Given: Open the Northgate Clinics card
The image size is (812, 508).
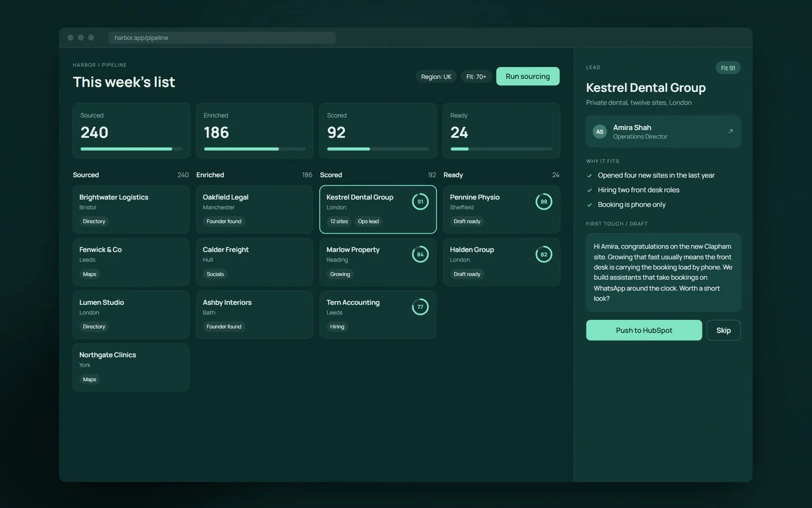Looking at the screenshot, I should [x=131, y=367].
